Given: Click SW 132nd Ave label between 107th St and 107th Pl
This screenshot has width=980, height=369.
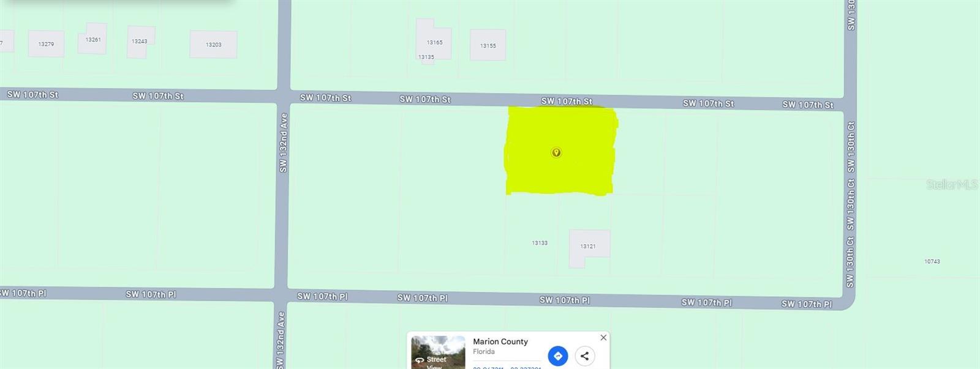Looking at the screenshot, I should coord(283,143).
